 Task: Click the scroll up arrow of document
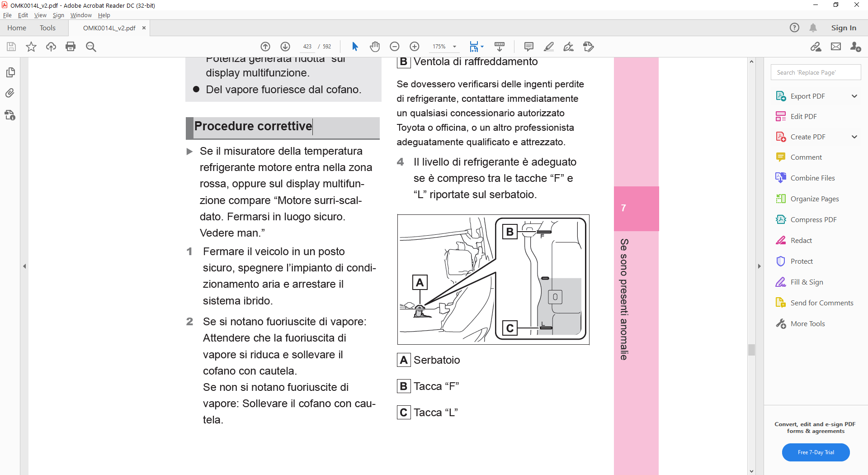click(751, 62)
